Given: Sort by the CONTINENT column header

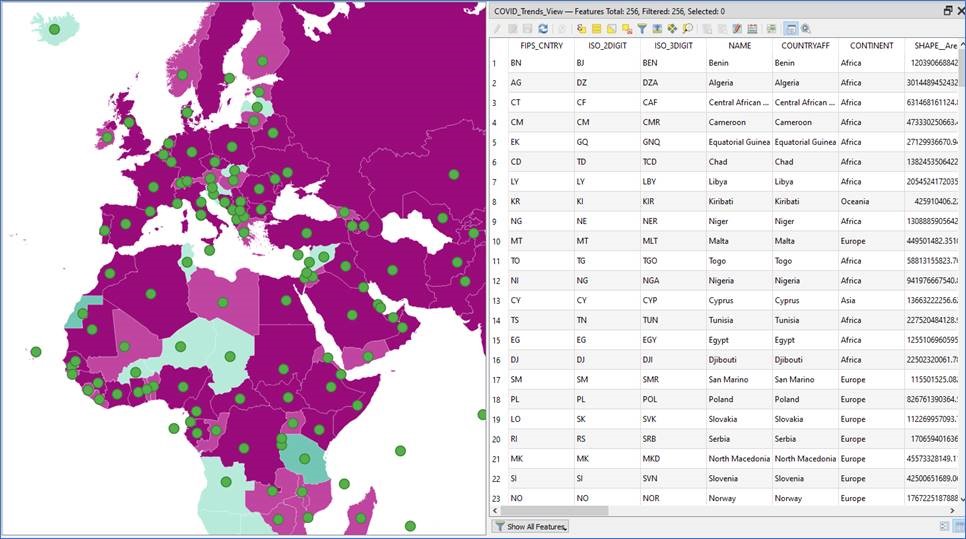Looking at the screenshot, I should pos(871,46).
